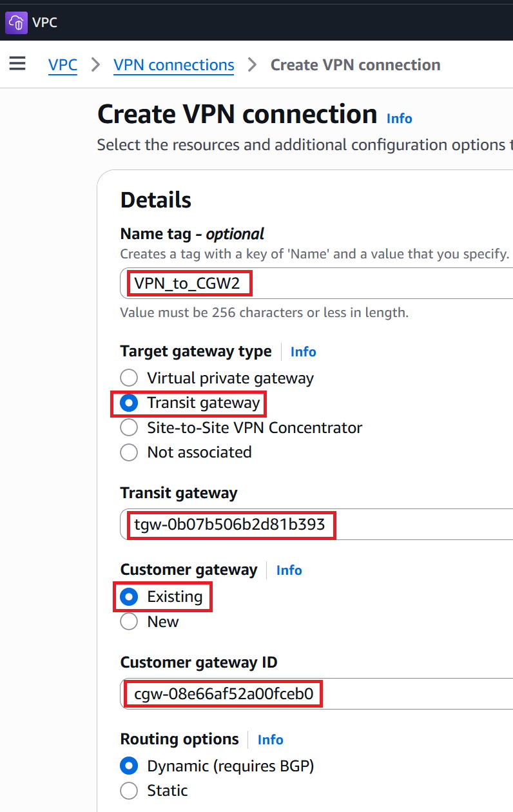Viewport: 513px width, 812px height.
Task: Open Info link for Routing options
Action: tap(270, 740)
